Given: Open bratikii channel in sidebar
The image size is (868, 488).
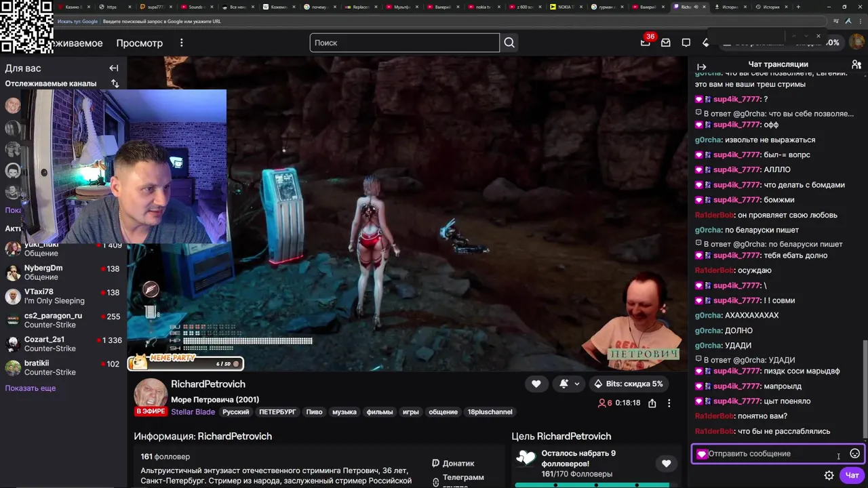Looking at the screenshot, I should coord(64,367).
